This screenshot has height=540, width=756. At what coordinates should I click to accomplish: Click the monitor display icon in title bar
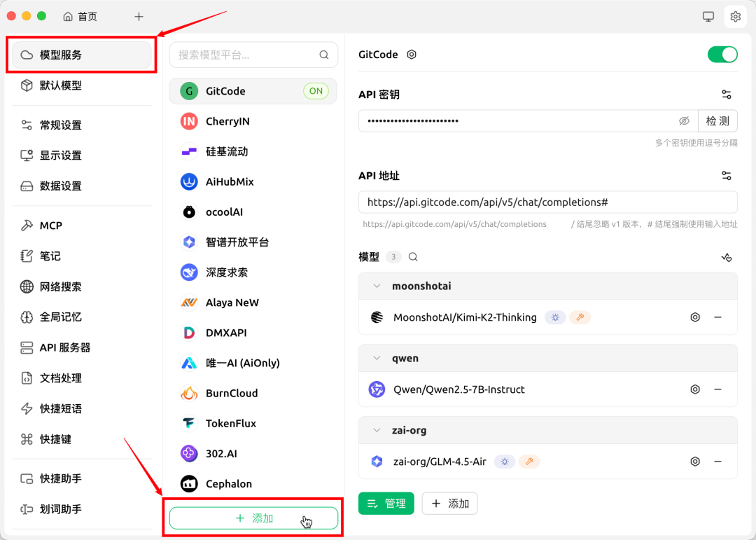708,17
